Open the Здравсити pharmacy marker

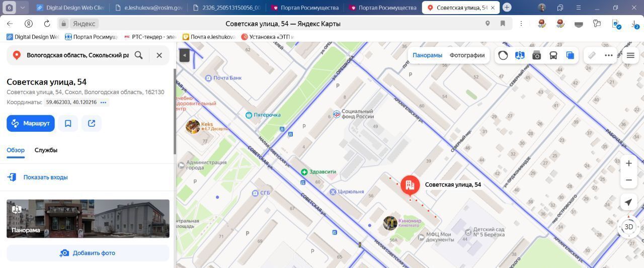[304, 172]
